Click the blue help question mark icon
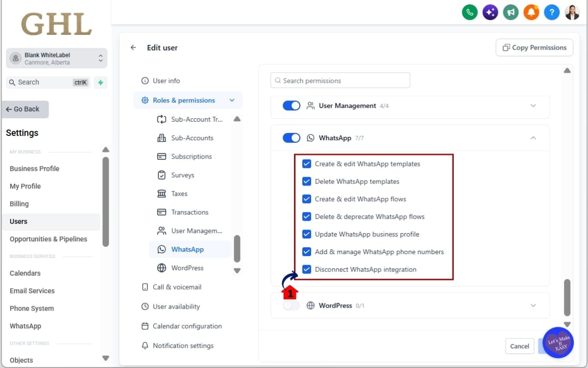The height and width of the screenshot is (368, 588). [x=552, y=12]
